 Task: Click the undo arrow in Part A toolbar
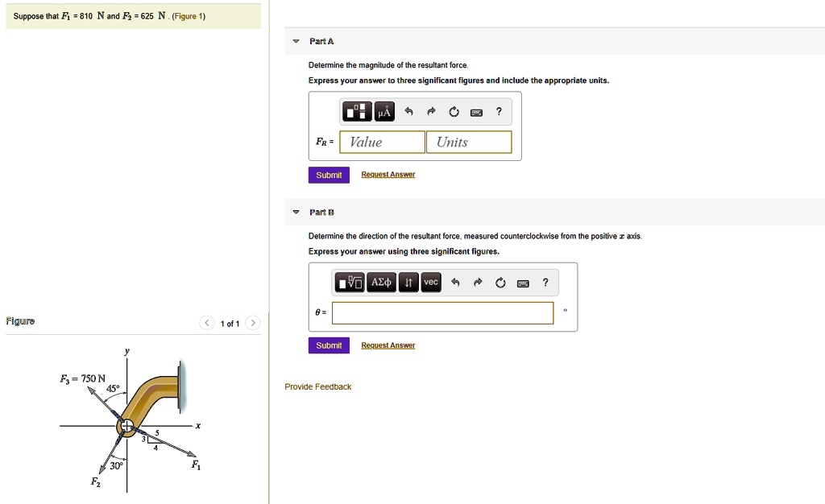(409, 111)
